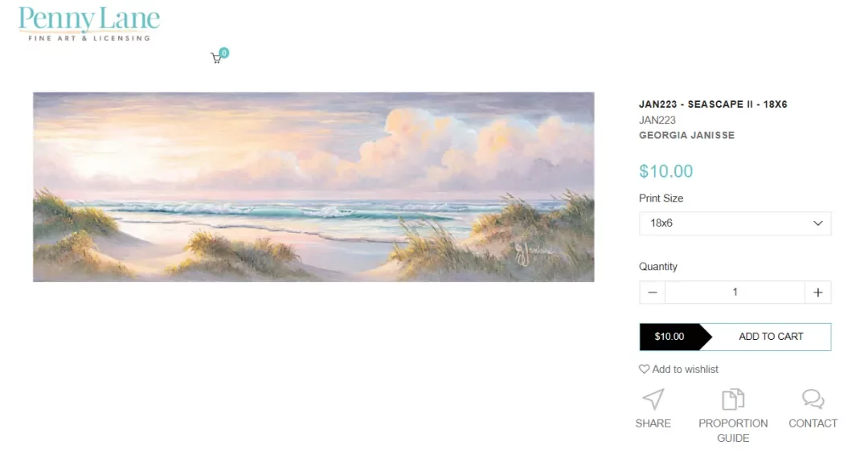
Task: Click the Penny Lane logo
Action: [88, 24]
